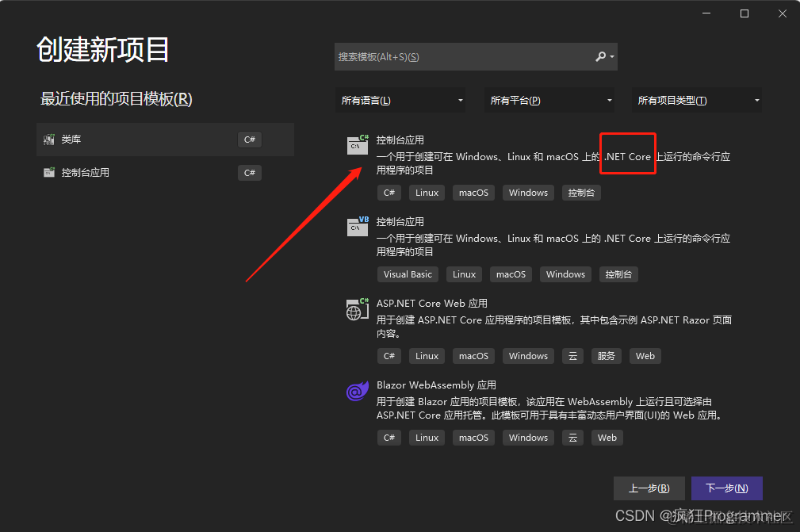This screenshot has width=800, height=532.
Task: Click the 下一步 button
Action: point(726,488)
